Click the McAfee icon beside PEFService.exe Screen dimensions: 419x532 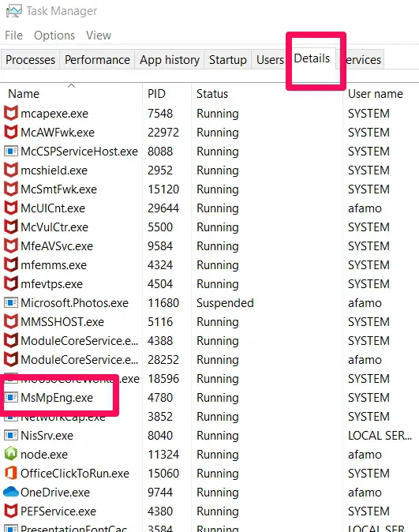click(x=11, y=511)
